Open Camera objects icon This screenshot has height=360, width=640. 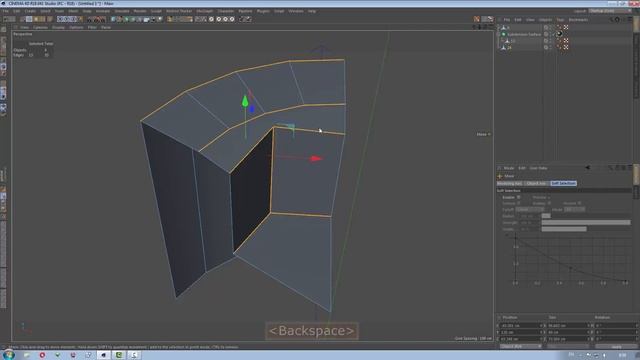(153, 19)
